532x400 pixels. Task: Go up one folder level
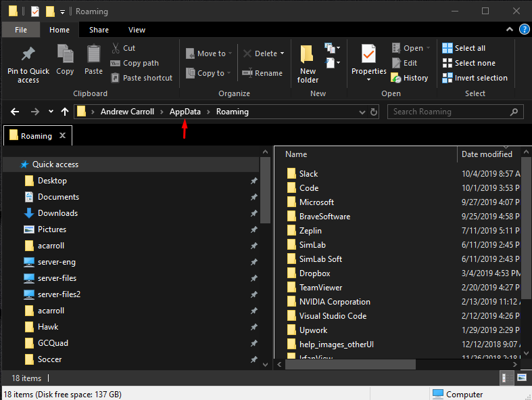click(65, 112)
